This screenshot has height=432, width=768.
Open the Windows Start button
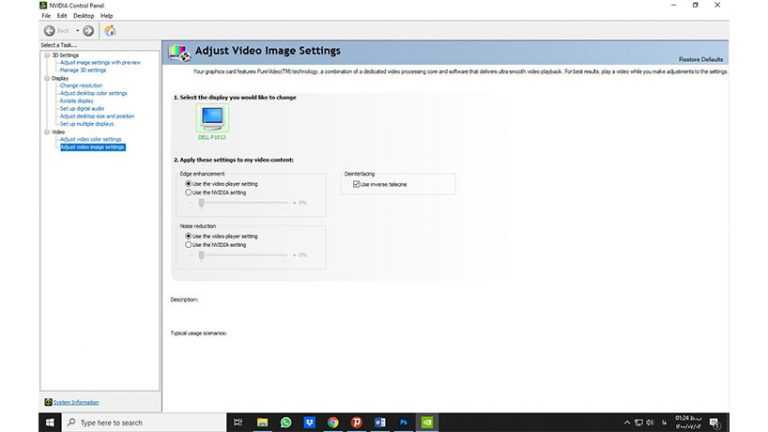point(50,422)
